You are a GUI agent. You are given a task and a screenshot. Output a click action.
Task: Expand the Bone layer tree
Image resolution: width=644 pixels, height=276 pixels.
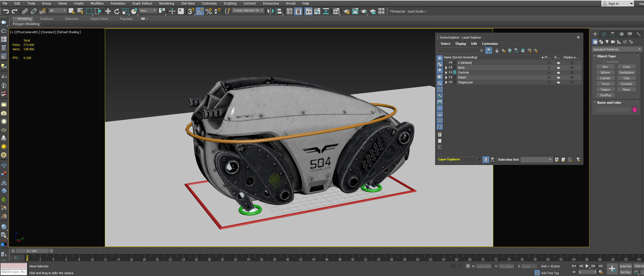[446, 68]
